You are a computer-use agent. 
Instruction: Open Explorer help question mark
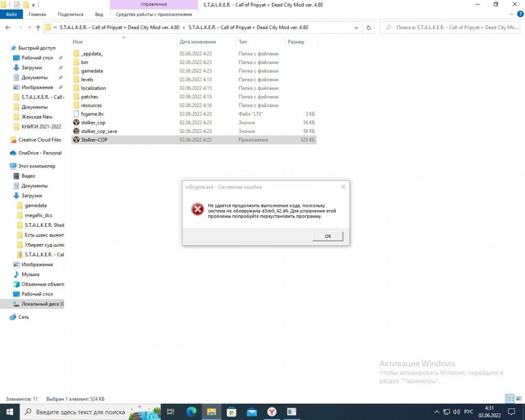[520, 14]
